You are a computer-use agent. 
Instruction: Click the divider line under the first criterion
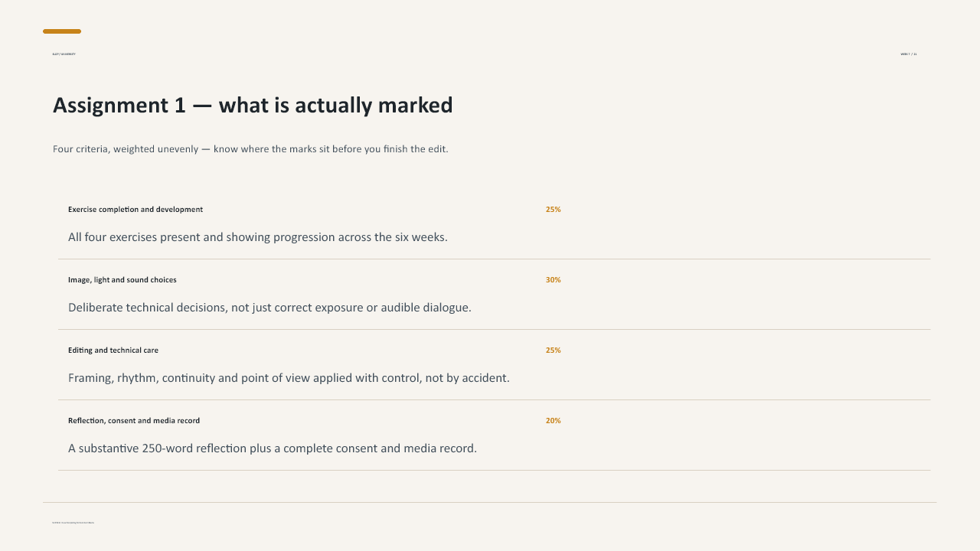tap(495, 259)
